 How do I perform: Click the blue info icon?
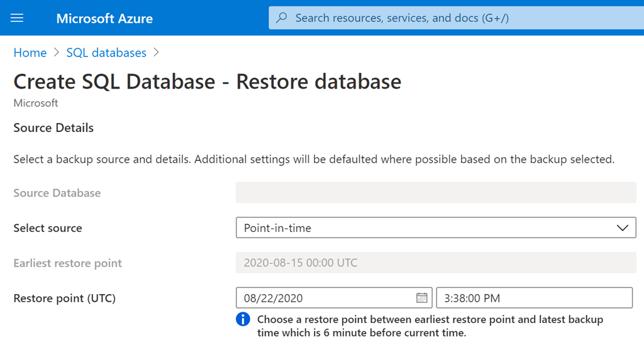coord(243,319)
